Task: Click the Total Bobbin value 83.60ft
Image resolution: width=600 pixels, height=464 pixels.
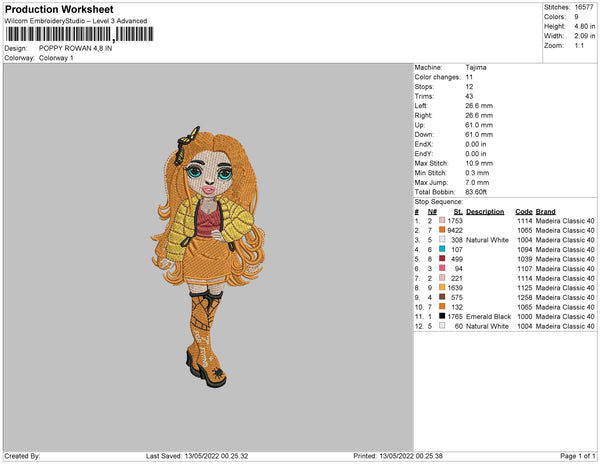Action: tap(476, 192)
